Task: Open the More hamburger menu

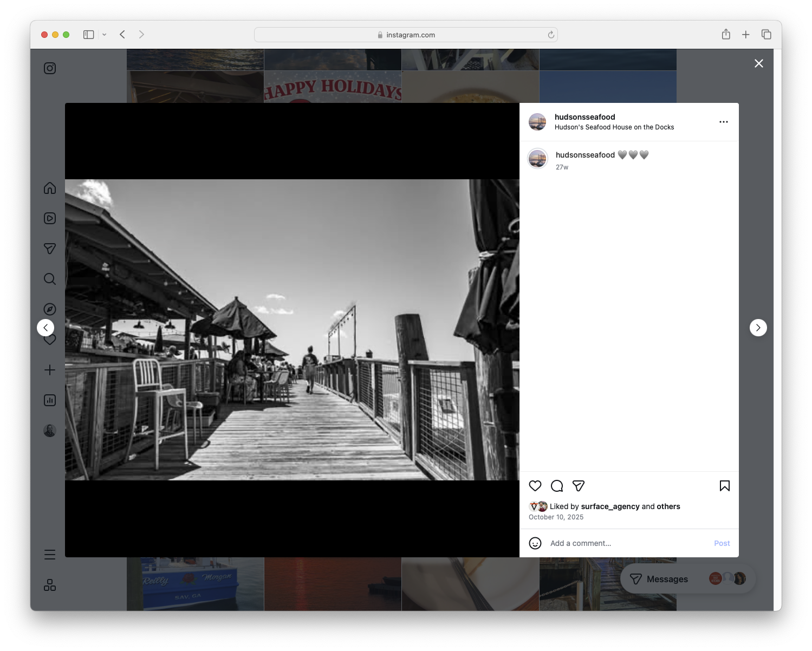Action: (x=49, y=554)
